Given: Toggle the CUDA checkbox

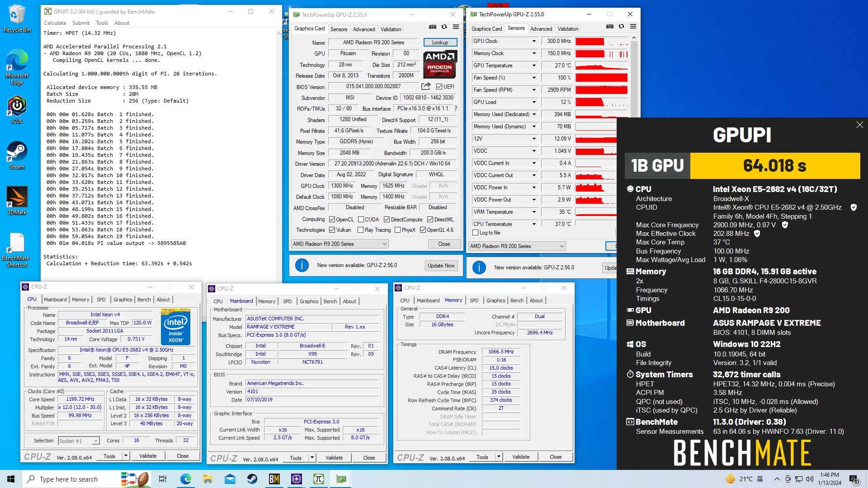Looking at the screenshot, I should coord(361,220).
